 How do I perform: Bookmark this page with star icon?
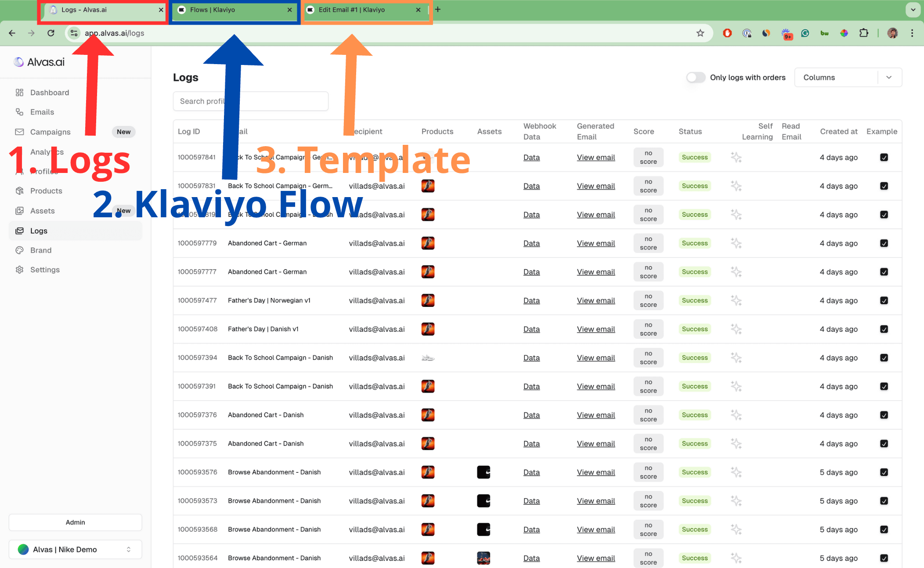click(700, 33)
